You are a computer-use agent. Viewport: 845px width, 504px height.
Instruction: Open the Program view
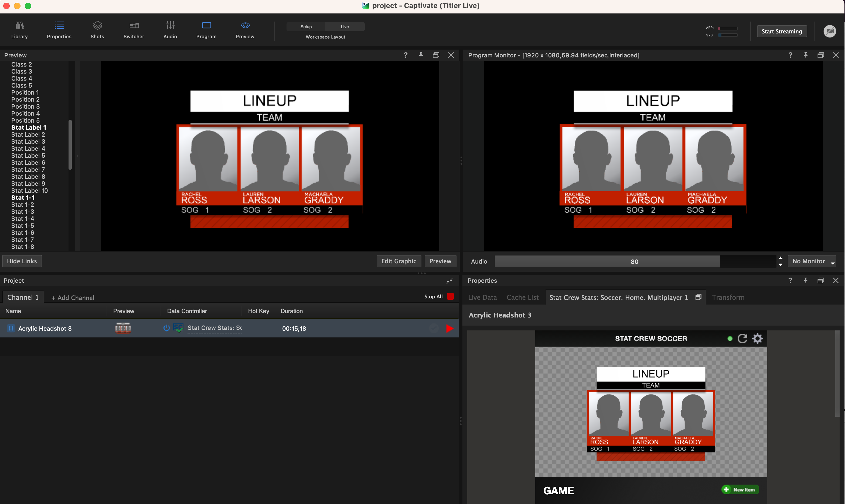(x=206, y=30)
